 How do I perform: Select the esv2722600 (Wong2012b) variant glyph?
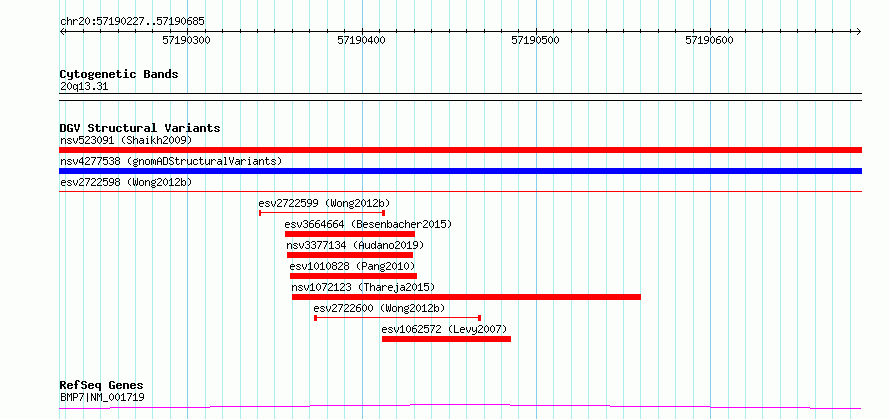point(397,318)
